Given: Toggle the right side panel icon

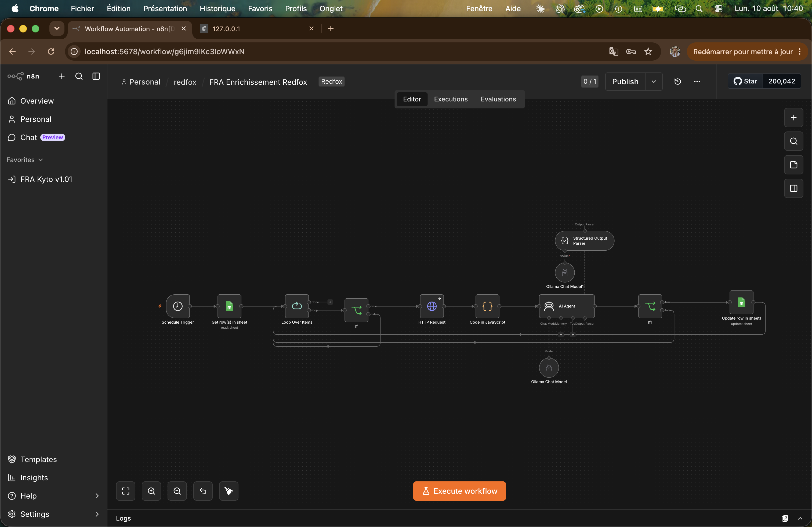Looking at the screenshot, I should click(793, 188).
